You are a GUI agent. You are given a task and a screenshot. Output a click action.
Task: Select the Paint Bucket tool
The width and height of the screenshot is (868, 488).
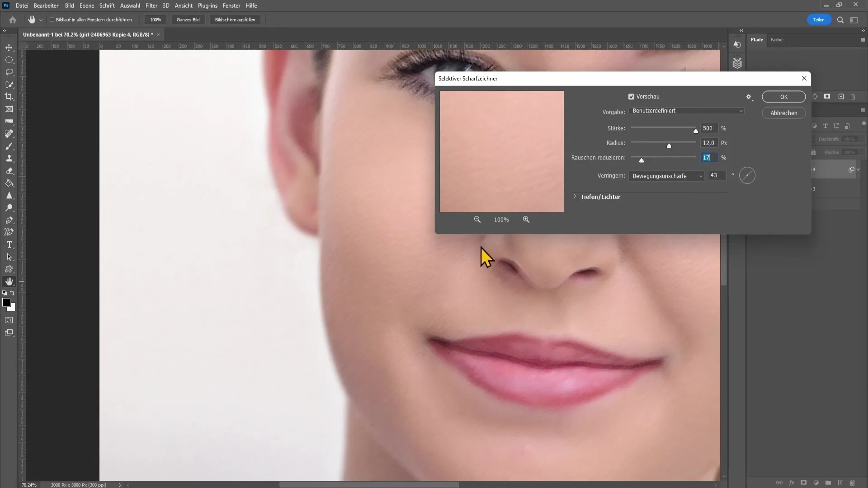[9, 183]
